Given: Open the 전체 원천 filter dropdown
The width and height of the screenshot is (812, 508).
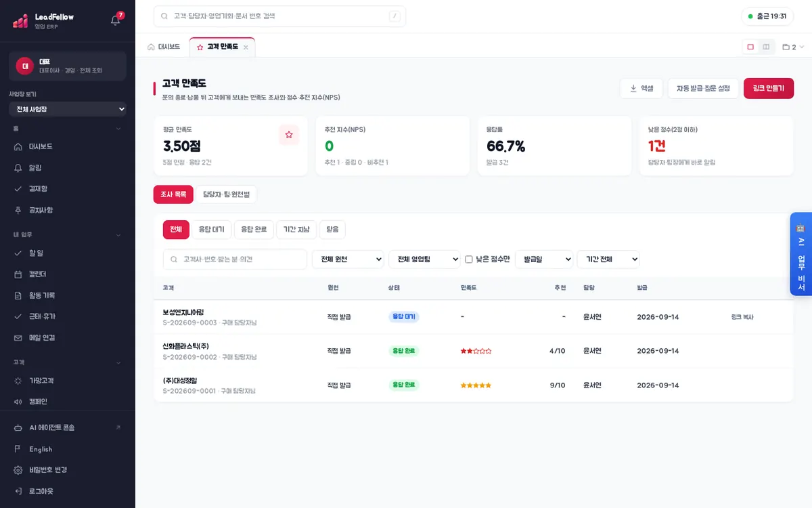Looking at the screenshot, I should [348, 259].
